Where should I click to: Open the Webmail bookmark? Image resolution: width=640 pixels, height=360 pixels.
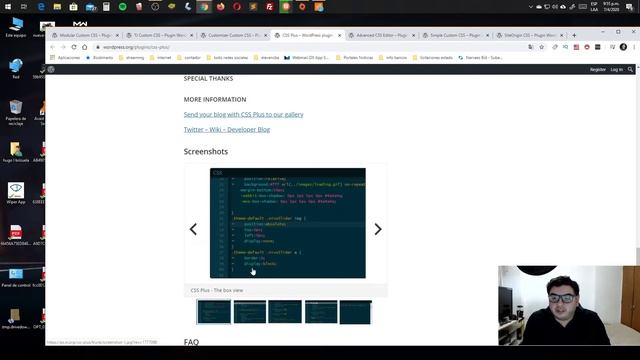click(x=306, y=58)
